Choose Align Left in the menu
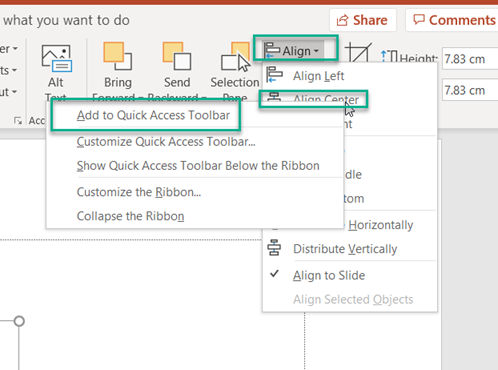 pos(349,76)
